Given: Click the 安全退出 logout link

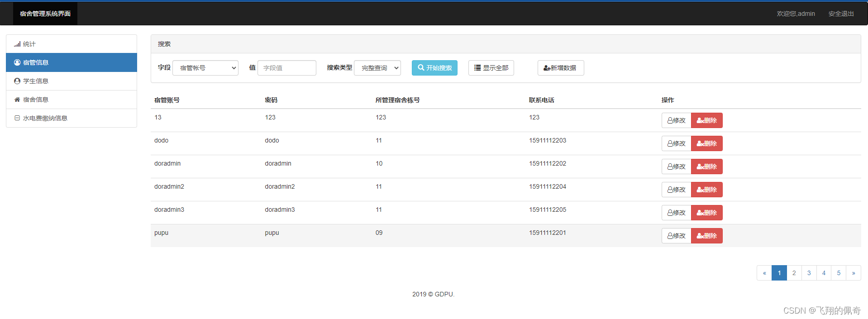Looking at the screenshot, I should click(x=841, y=14).
